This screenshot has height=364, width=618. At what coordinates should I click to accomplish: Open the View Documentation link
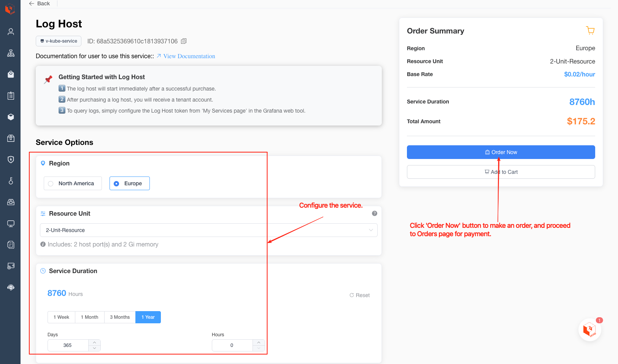(x=189, y=56)
